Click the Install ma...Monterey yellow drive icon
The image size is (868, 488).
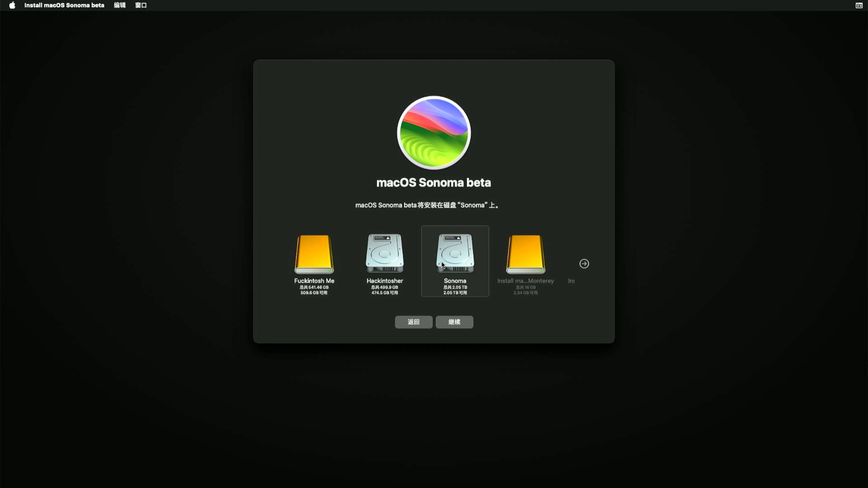(525, 254)
